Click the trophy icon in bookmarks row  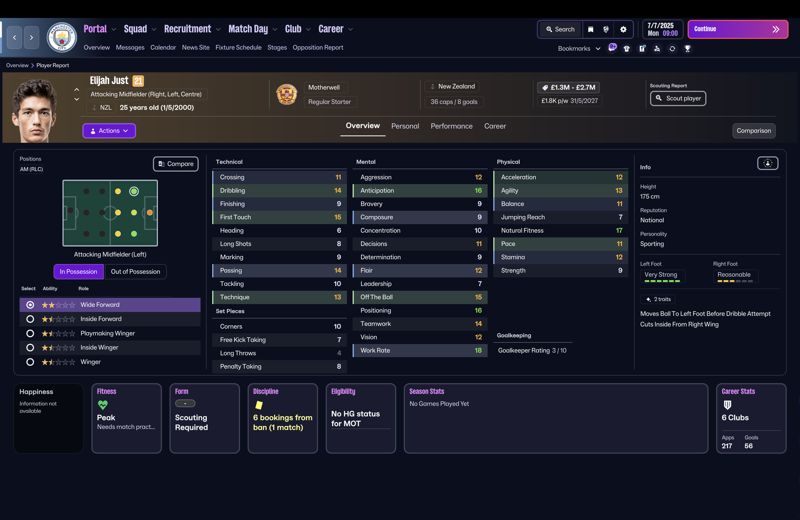(687, 48)
